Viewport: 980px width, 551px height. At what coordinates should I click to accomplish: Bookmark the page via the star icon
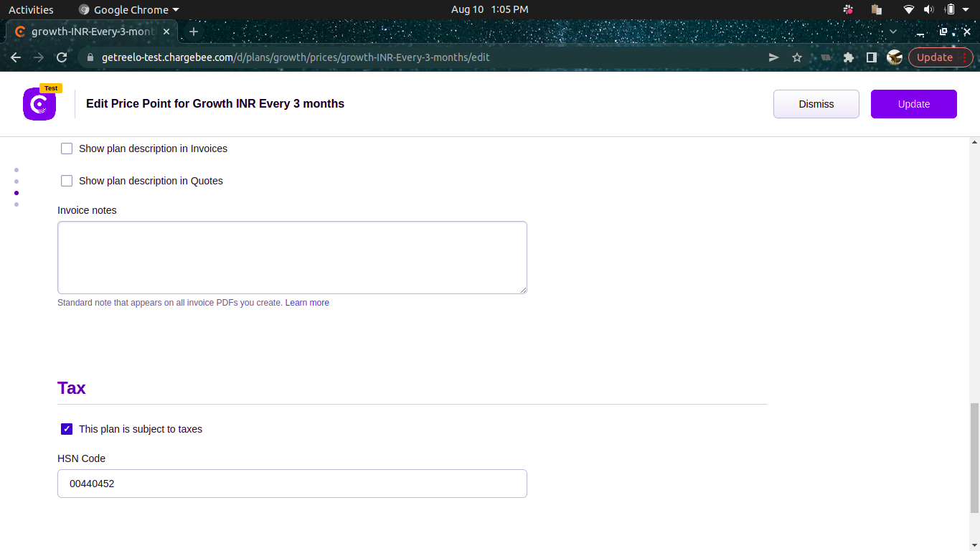click(x=797, y=57)
